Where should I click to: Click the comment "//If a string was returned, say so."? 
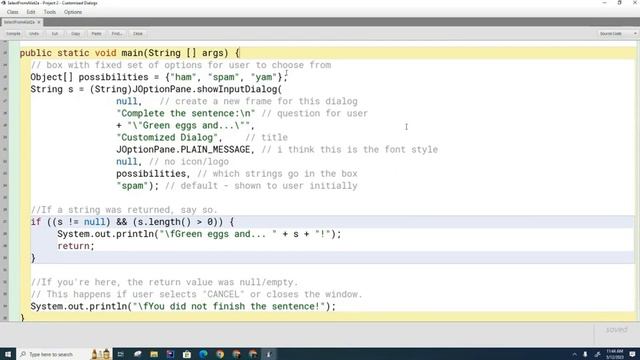(x=124, y=210)
